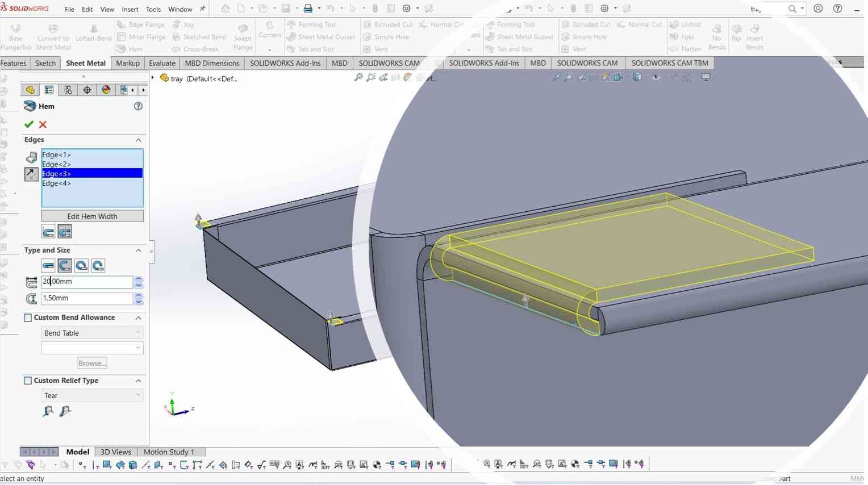Click the Swept Flange tool
The width and height of the screenshot is (868, 485).
click(243, 37)
